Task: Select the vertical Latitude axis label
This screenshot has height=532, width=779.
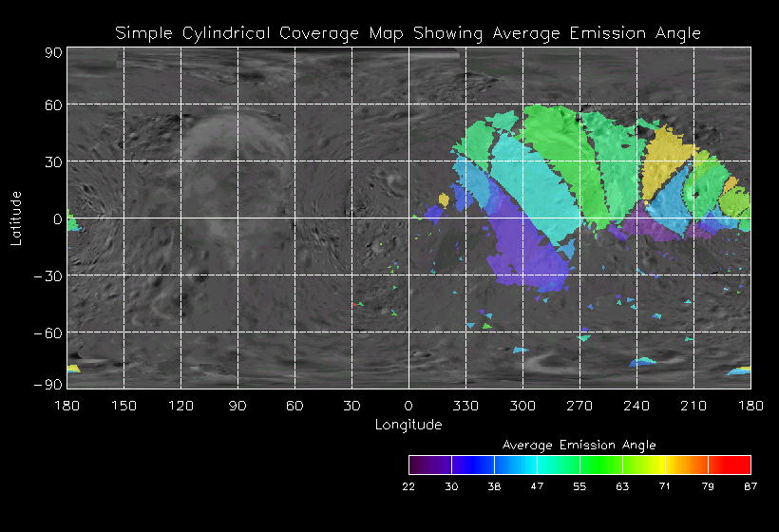Action: pos(16,217)
